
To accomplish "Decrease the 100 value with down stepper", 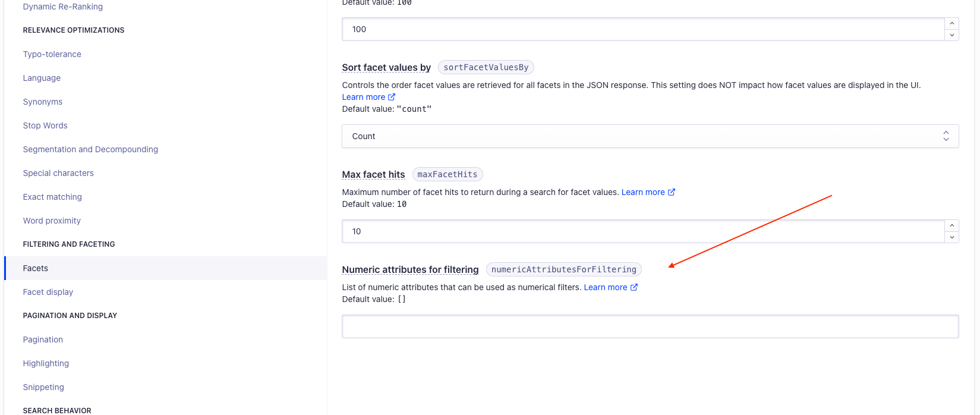I will point(951,35).
